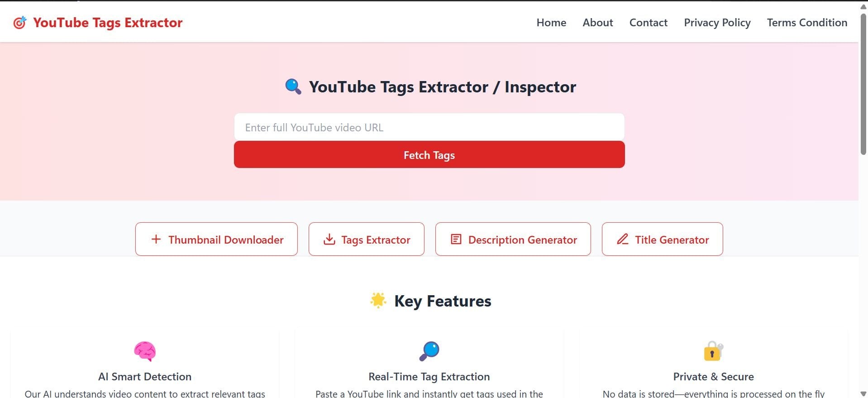Open the About page from navigation
This screenshot has height=398, width=868.
(x=597, y=22)
